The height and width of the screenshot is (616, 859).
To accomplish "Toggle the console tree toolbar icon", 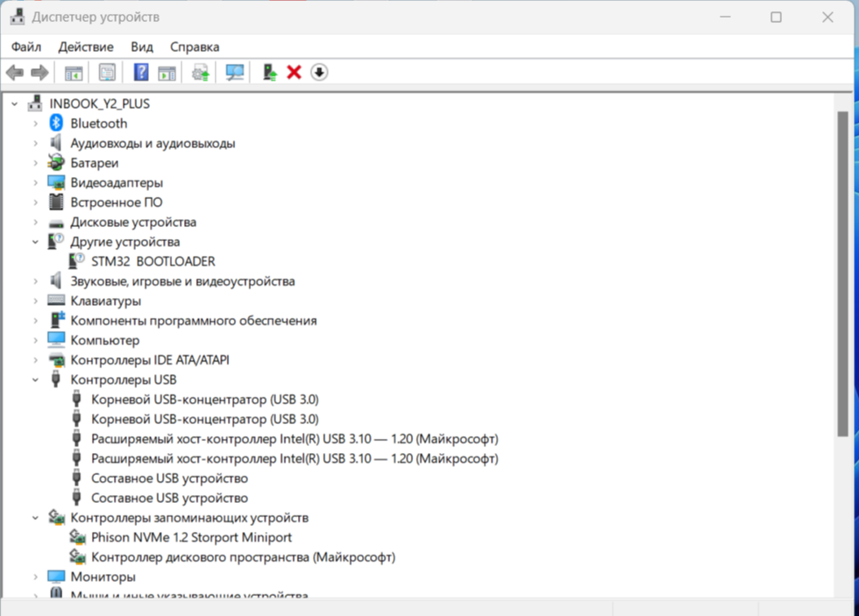I will tap(74, 72).
